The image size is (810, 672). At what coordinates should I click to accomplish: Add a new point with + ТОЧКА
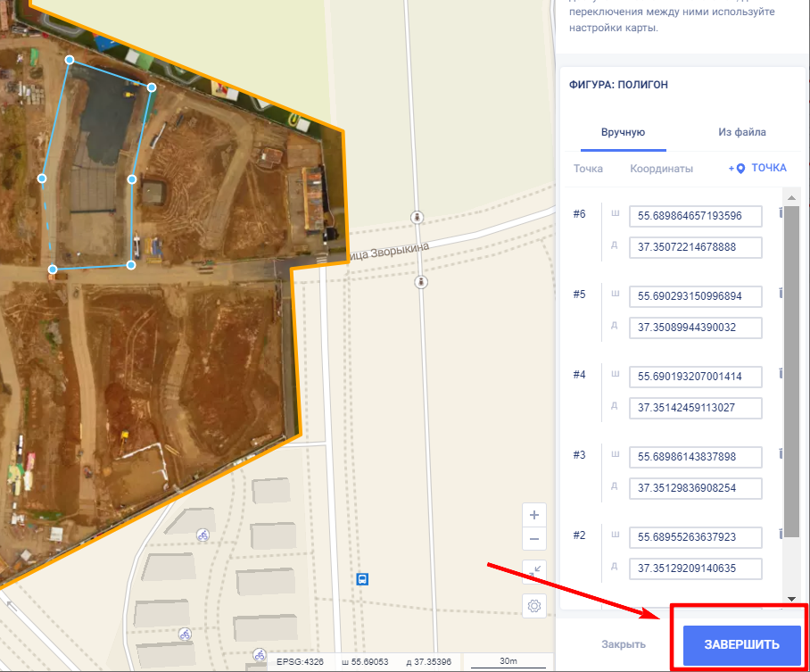(x=757, y=168)
